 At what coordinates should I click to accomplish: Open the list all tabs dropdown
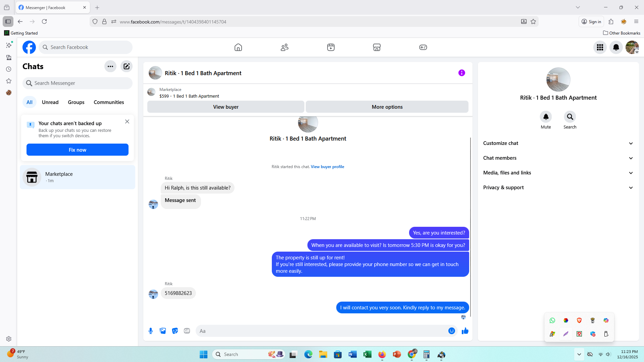point(578,7)
